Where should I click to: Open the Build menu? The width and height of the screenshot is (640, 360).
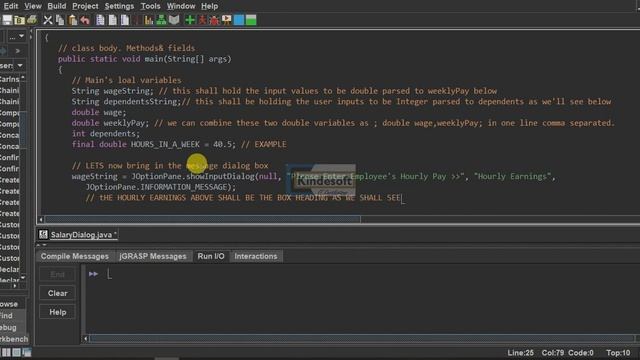click(x=57, y=6)
